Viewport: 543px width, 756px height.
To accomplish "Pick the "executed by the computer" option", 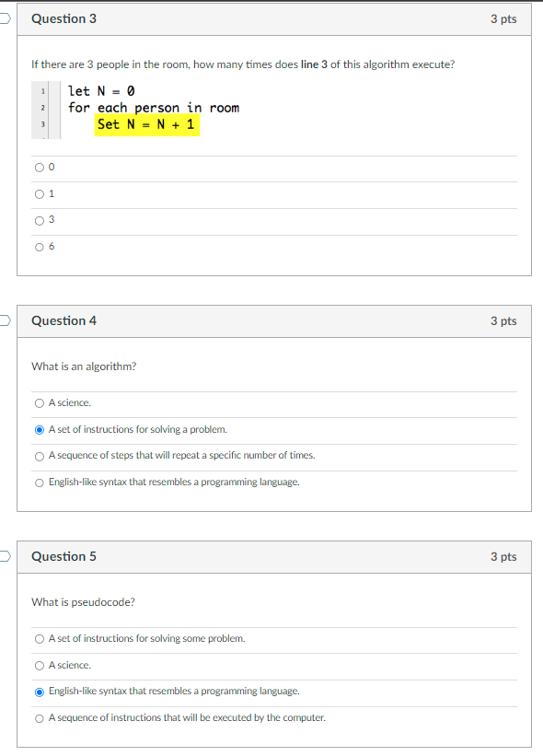I will (40, 717).
